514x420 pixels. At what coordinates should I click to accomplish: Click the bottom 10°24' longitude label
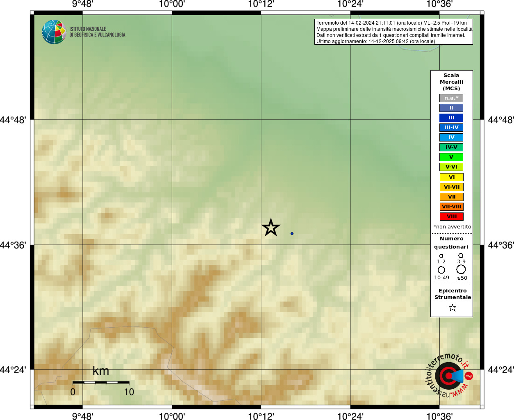350,416
